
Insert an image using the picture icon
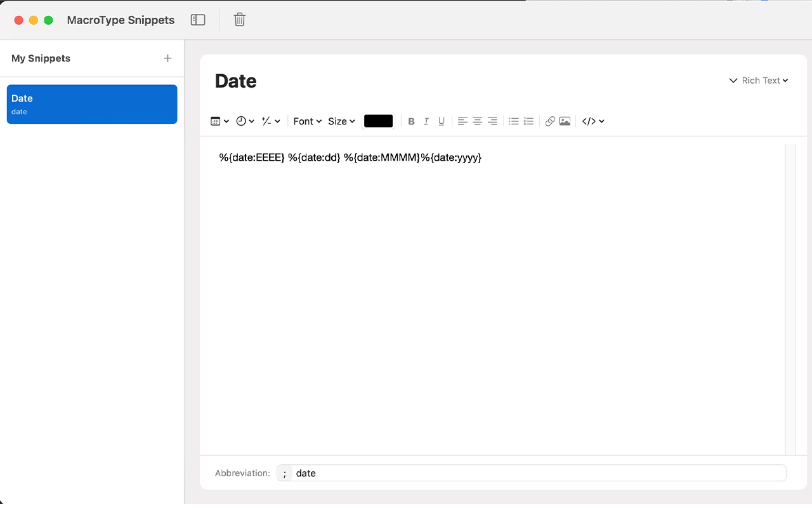click(x=565, y=121)
